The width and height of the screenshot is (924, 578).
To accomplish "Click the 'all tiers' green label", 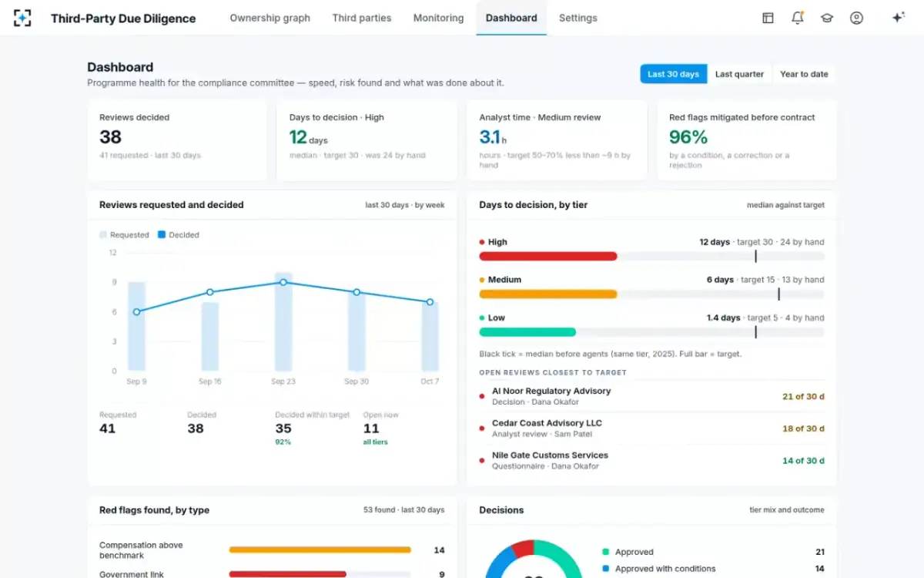I will [376, 442].
